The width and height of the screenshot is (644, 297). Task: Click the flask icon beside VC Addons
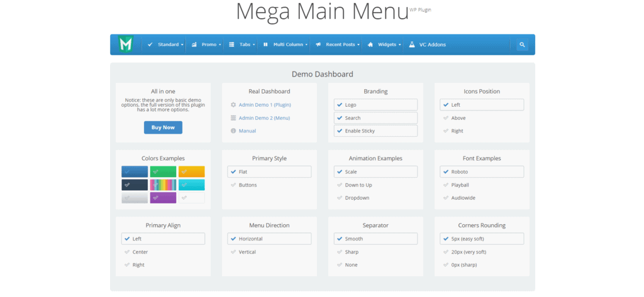(x=411, y=45)
